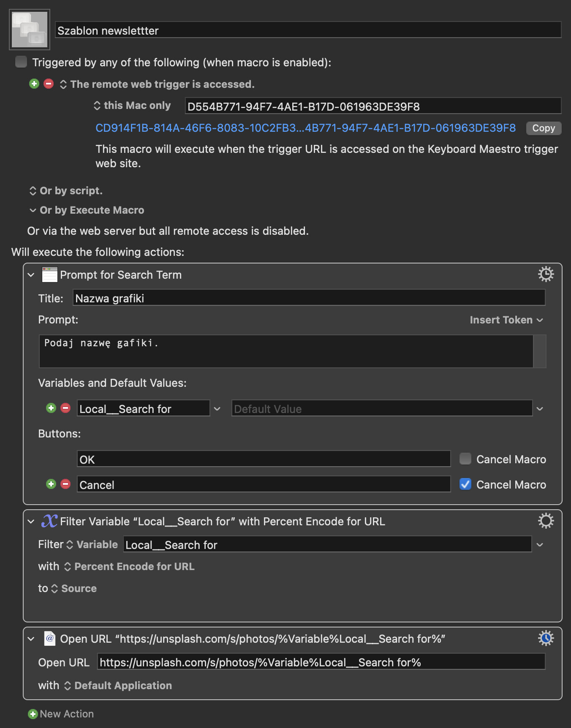571x728 pixels.
Task: Toggle the Triggered by any checkbox
Action: coord(21,62)
